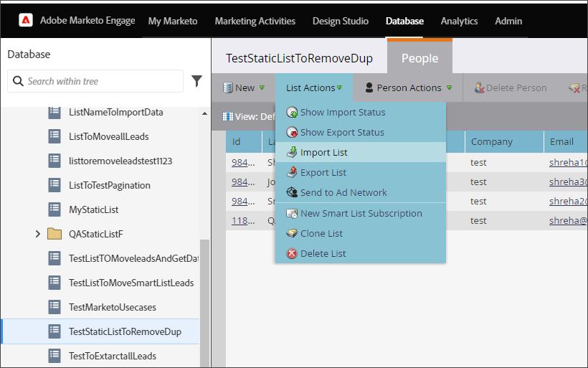Switch to the People tab
Viewport: 588px width, 368px height.
pyautogui.click(x=419, y=58)
